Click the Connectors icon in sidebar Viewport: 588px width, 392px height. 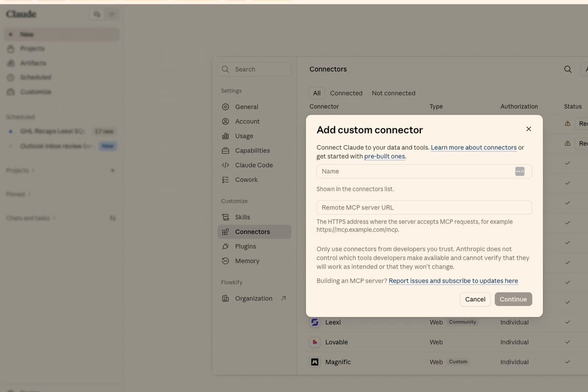click(225, 232)
